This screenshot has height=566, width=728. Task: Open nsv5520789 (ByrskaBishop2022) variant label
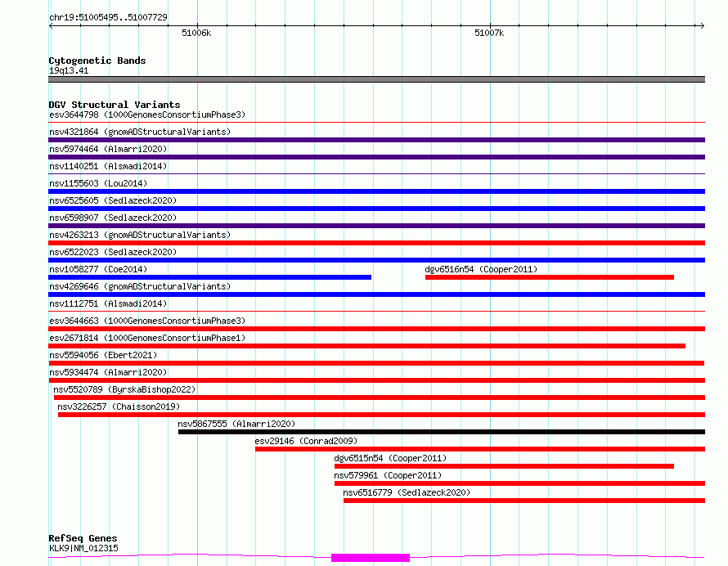124,389
